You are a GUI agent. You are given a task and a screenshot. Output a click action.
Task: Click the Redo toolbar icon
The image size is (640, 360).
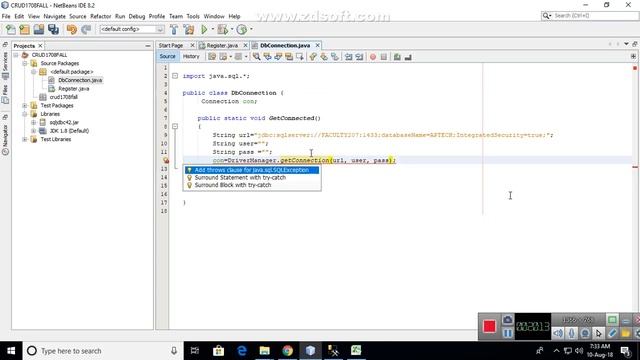click(86, 29)
